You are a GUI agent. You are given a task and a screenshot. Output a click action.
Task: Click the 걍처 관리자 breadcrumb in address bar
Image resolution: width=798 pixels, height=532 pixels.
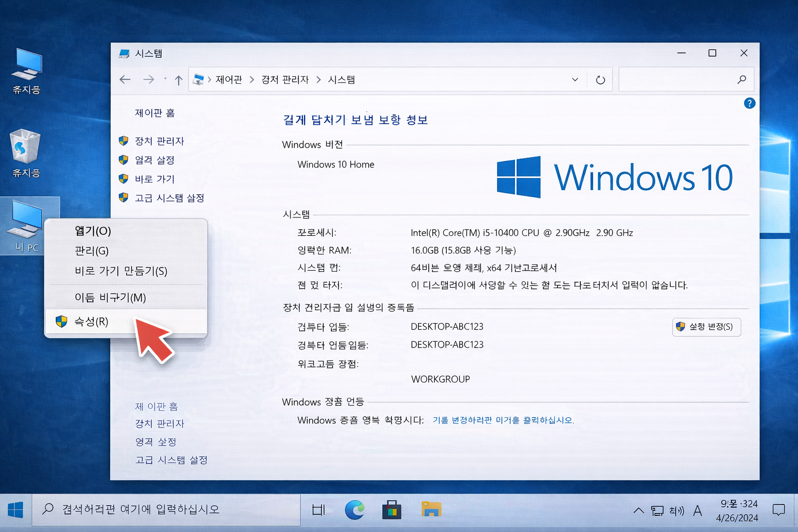[x=285, y=79]
